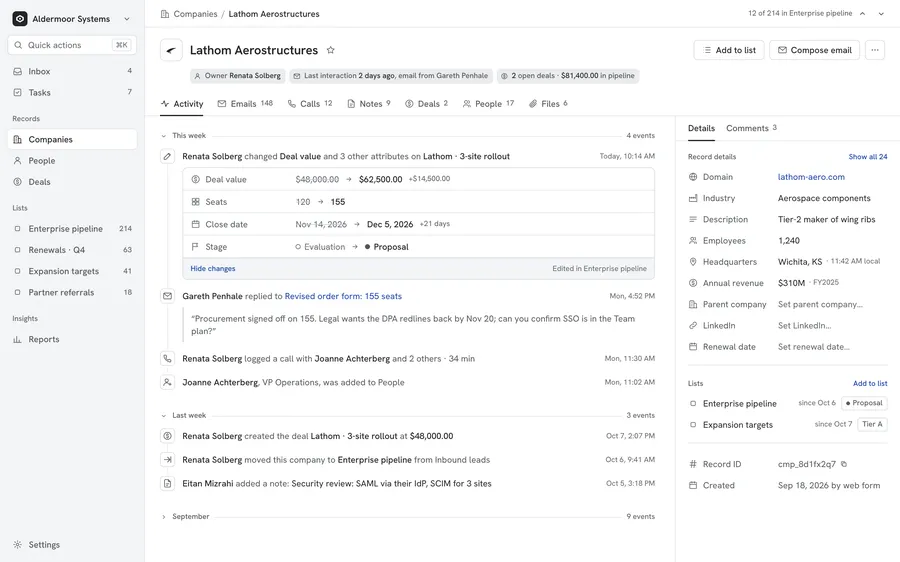Select Companies in the sidebar
900x562 pixels.
(x=72, y=139)
